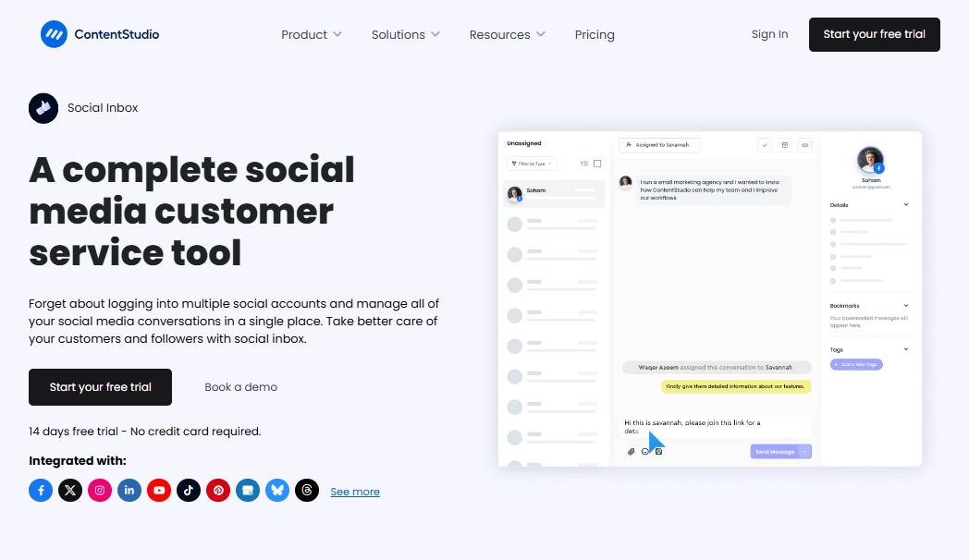Screen dimensions: 969x560
Task: Select the saved replies icon next to emoji
Action: click(657, 451)
